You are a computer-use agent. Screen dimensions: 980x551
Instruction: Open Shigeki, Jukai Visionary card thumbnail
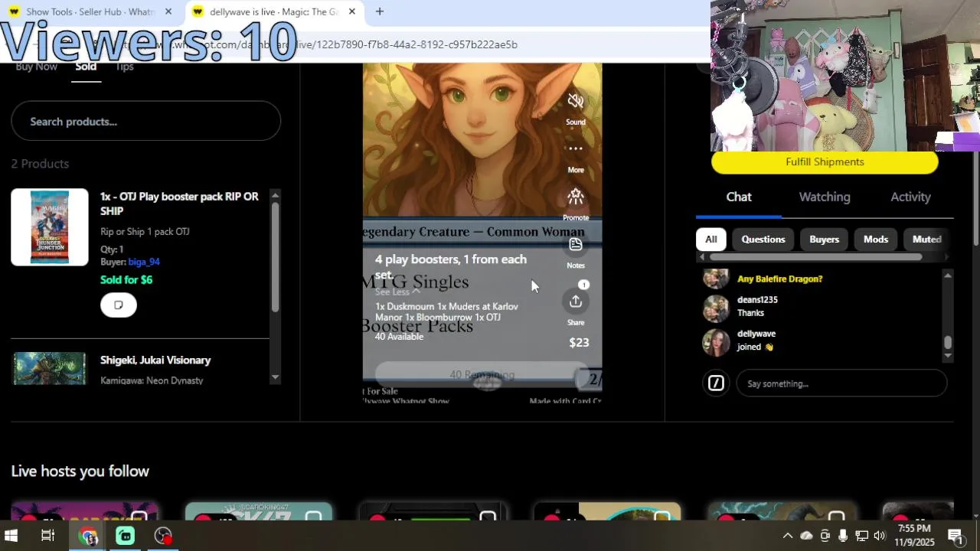pyautogui.click(x=50, y=368)
